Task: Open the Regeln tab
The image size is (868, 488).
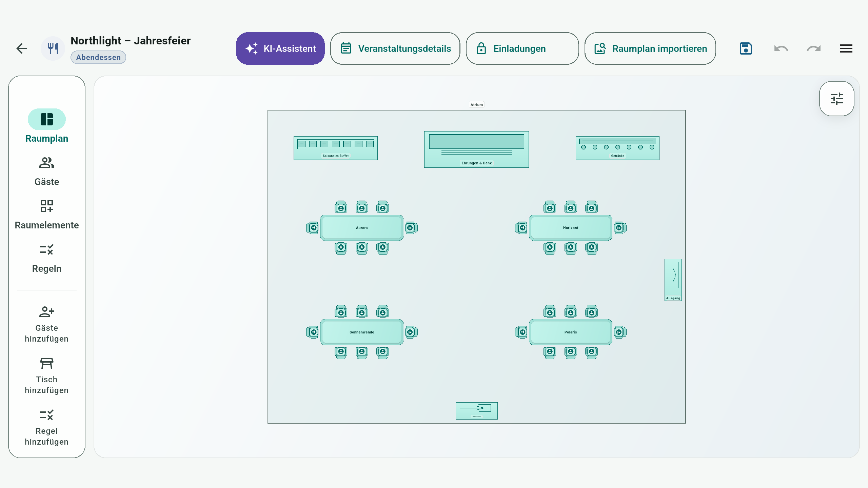Action: (47, 259)
